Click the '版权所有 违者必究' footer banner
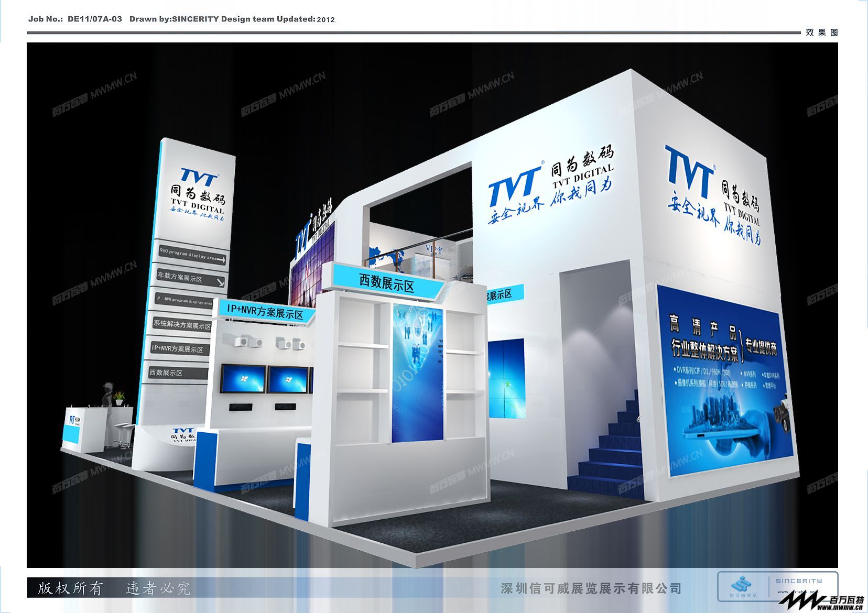Viewport: 868px width, 613px height. pyautogui.click(x=114, y=588)
